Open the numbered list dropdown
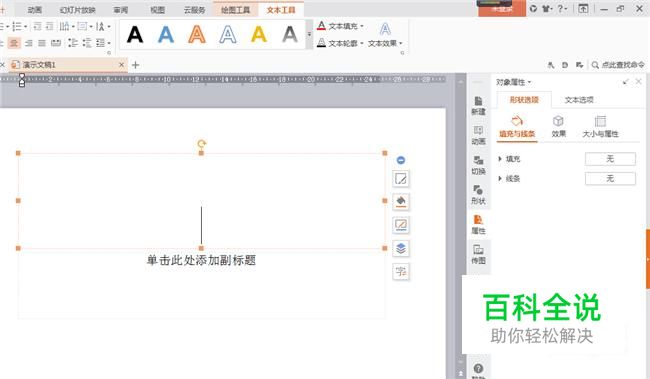650x379 pixels. (26, 27)
